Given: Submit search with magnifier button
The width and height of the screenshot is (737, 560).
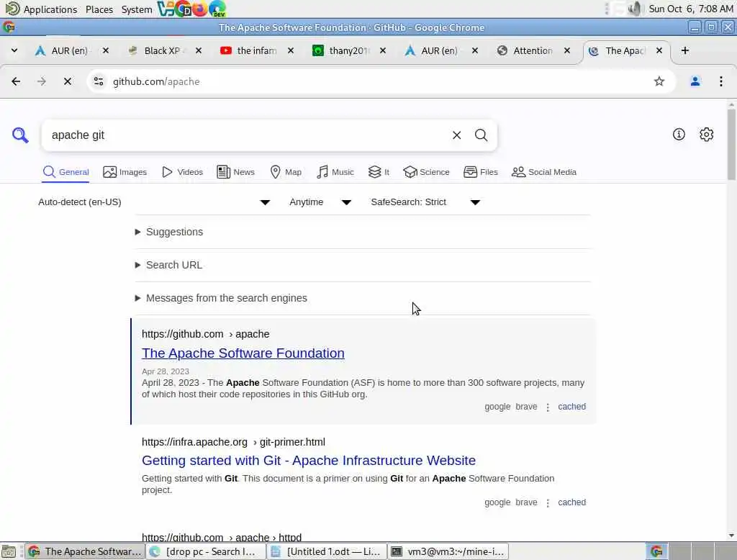Looking at the screenshot, I should click(481, 135).
